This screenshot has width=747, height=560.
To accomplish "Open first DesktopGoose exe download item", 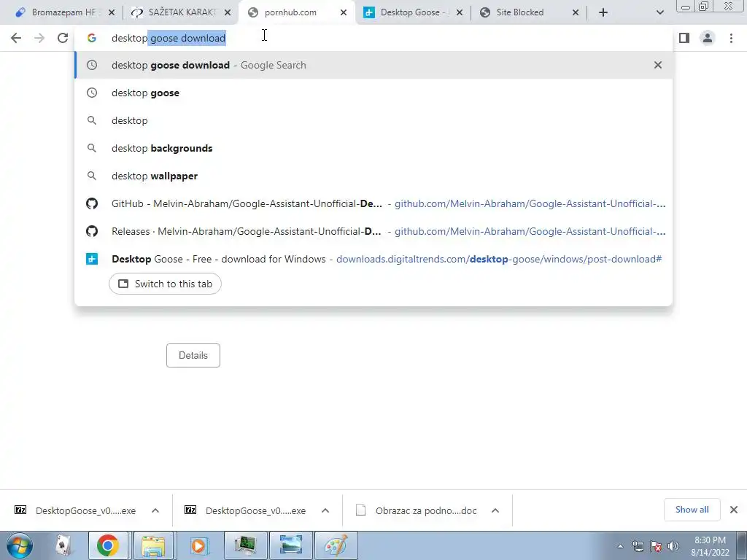I will (x=85, y=511).
